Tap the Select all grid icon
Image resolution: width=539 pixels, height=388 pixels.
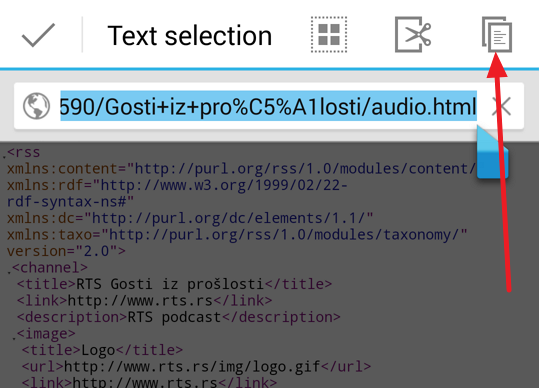click(329, 35)
